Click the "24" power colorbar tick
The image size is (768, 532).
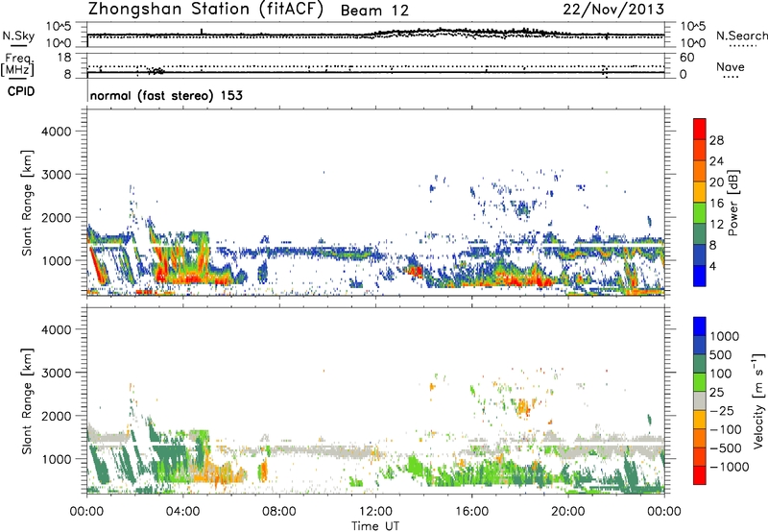(x=716, y=161)
